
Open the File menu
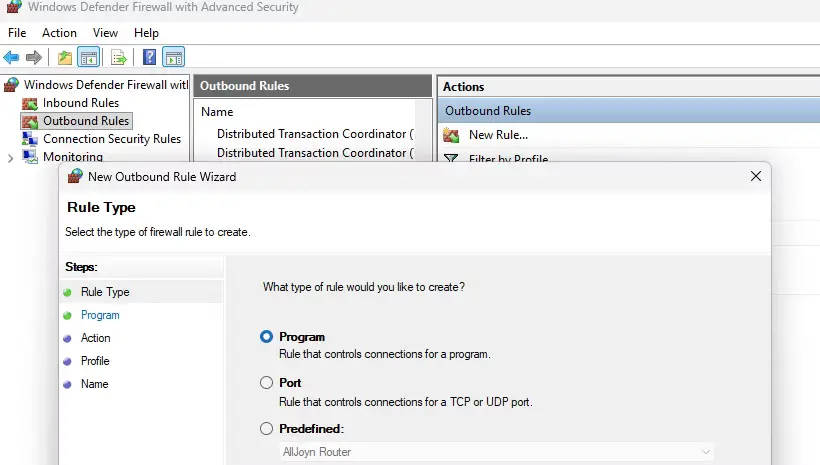click(x=17, y=33)
